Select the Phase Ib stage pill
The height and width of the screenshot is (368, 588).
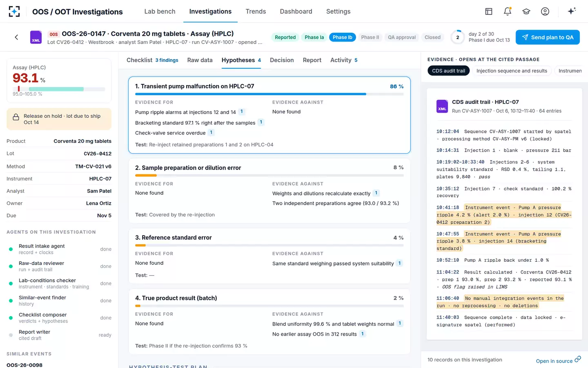click(x=342, y=37)
